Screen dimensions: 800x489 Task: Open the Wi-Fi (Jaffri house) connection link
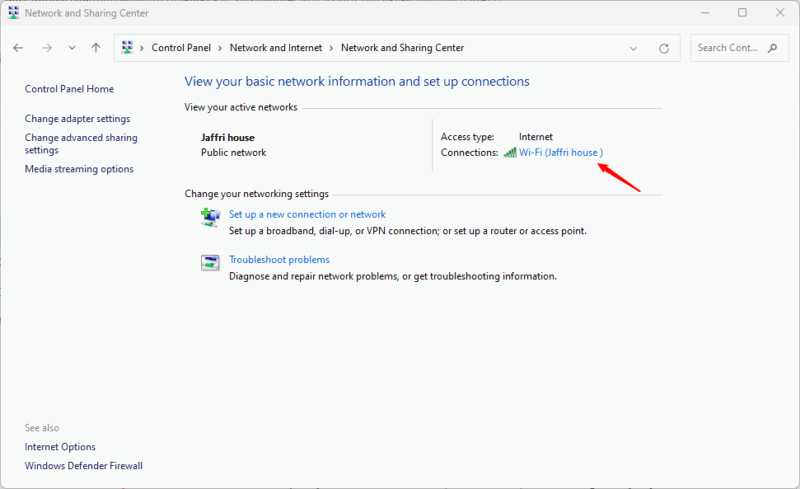coord(561,152)
